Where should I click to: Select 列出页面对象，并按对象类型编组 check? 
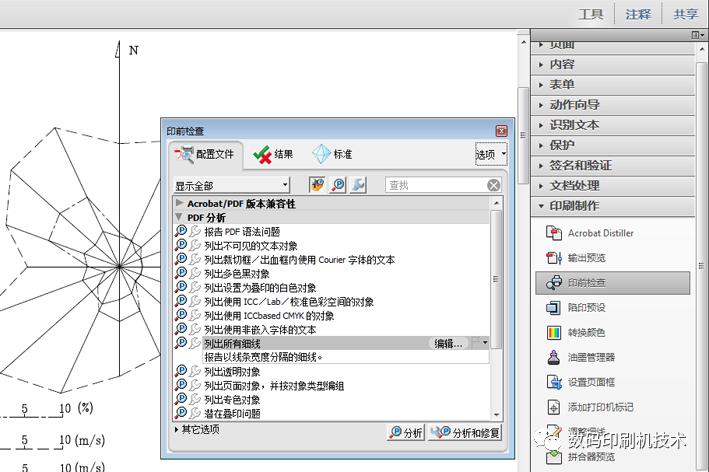(274, 386)
